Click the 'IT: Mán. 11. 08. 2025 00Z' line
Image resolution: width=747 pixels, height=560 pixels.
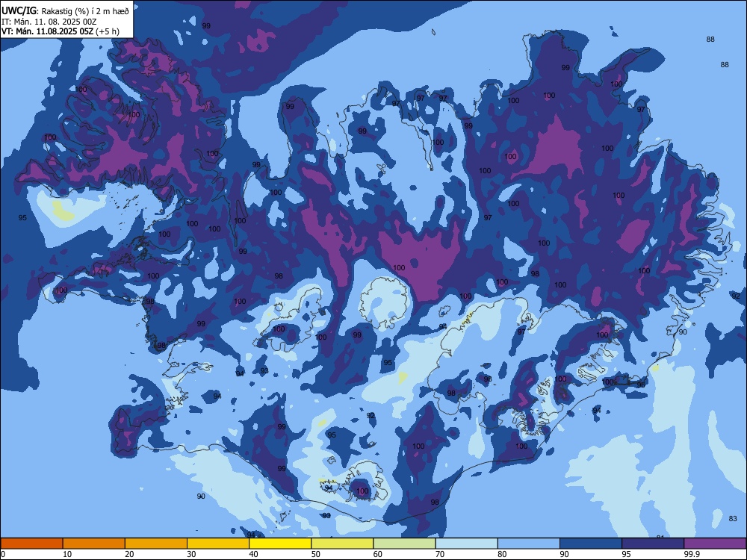[49, 22]
